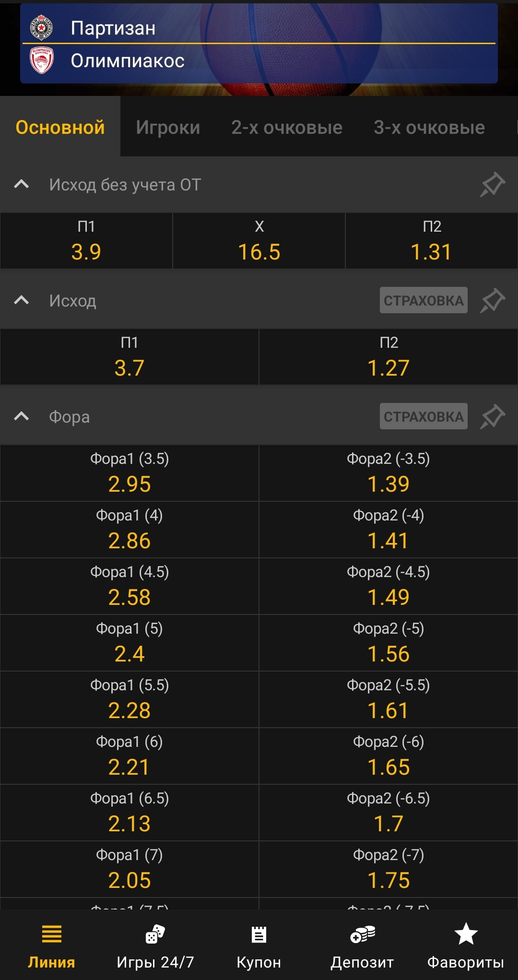Image resolution: width=518 pixels, height=980 pixels.
Task: Open the Депозит coins icon
Action: pyautogui.click(x=362, y=935)
